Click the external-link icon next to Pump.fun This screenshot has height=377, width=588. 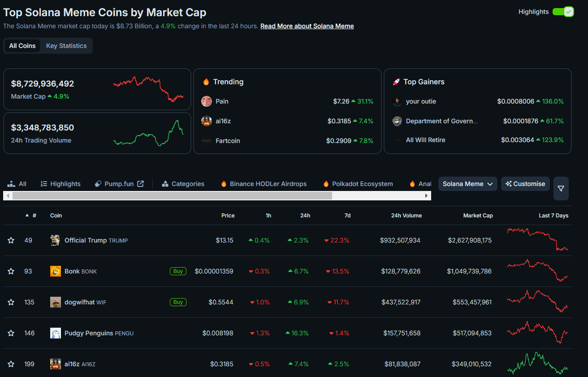click(x=140, y=184)
